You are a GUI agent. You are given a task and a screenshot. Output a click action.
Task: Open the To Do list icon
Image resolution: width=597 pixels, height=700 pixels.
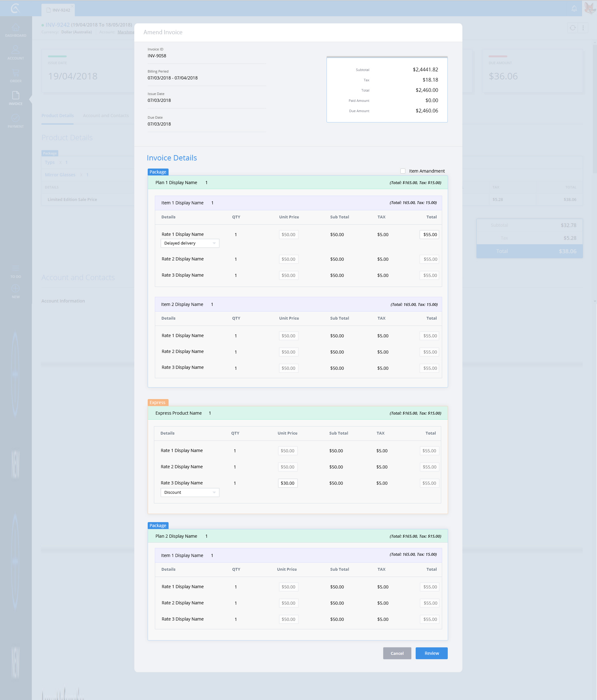[16, 271]
